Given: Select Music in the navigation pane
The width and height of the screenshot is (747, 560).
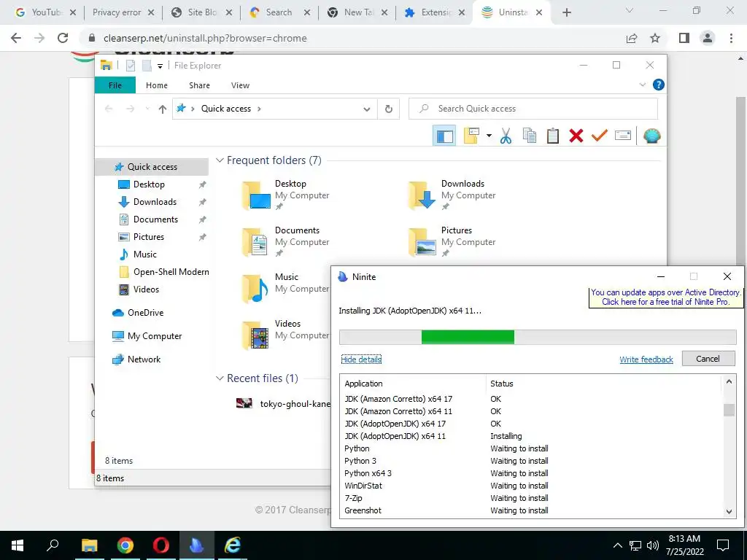Looking at the screenshot, I should click(144, 254).
